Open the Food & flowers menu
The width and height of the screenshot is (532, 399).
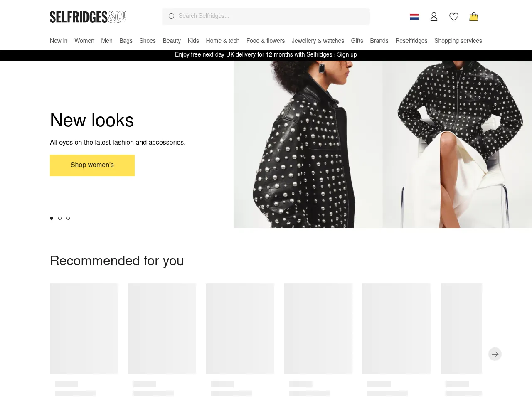click(x=266, y=41)
